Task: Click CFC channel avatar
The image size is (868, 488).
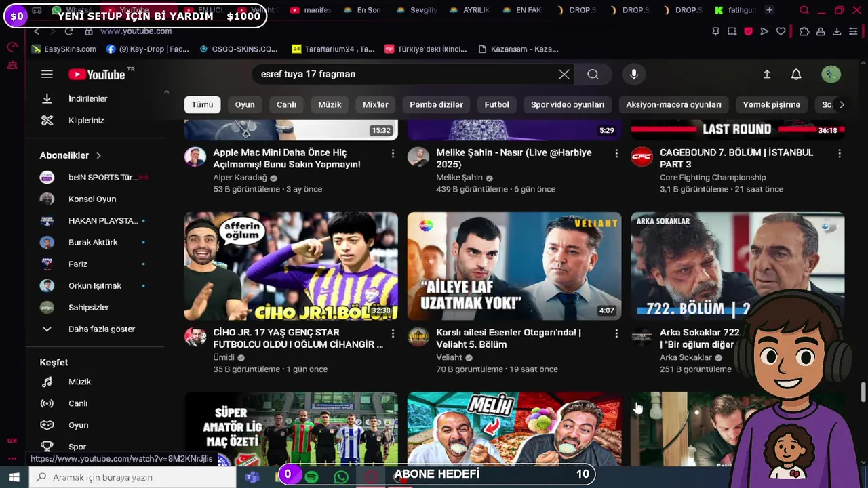Action: tap(642, 157)
